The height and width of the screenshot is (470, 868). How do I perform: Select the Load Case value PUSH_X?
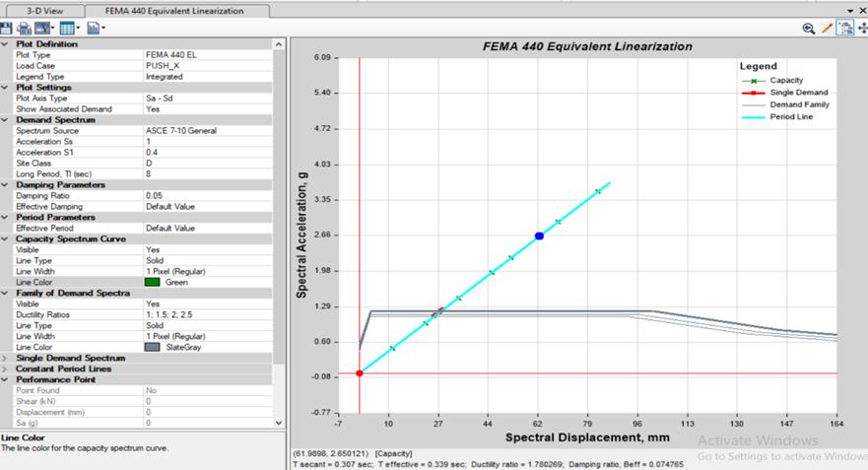208,66
